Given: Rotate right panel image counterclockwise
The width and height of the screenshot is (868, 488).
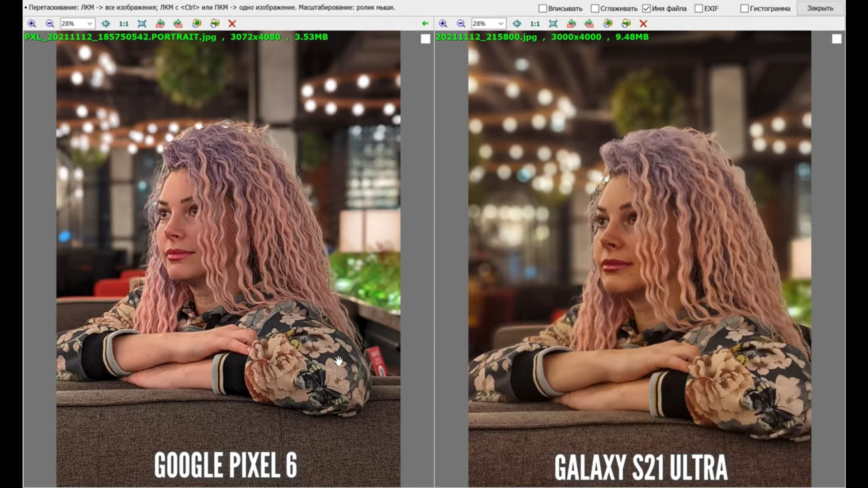Looking at the screenshot, I should coord(571,23).
